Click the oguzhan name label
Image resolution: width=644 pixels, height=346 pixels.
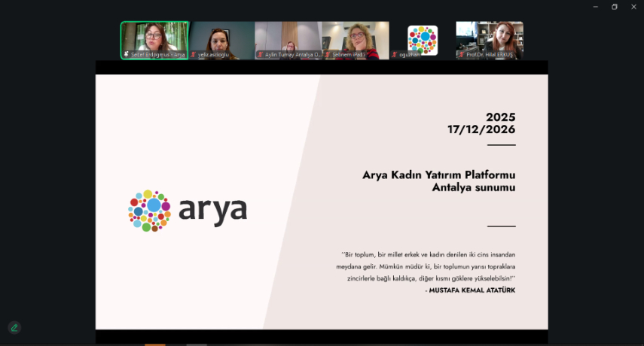(407, 55)
